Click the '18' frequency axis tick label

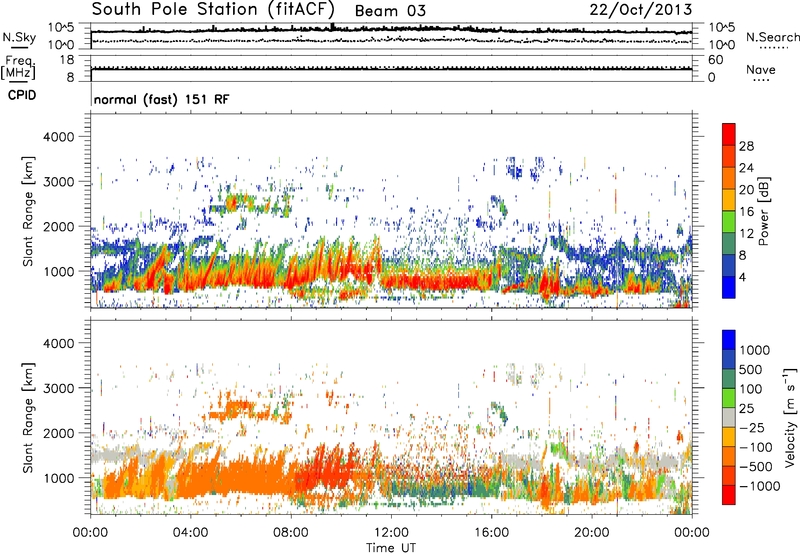(67, 60)
